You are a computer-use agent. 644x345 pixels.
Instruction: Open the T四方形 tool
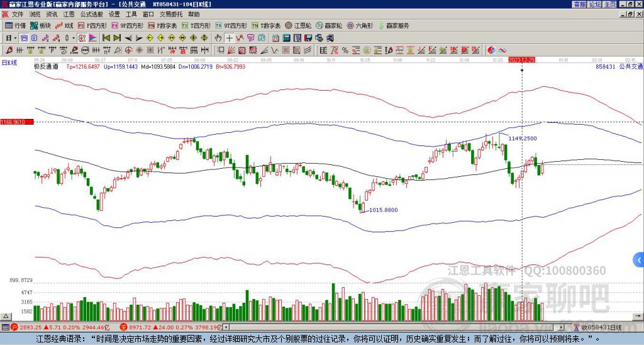coord(196,25)
